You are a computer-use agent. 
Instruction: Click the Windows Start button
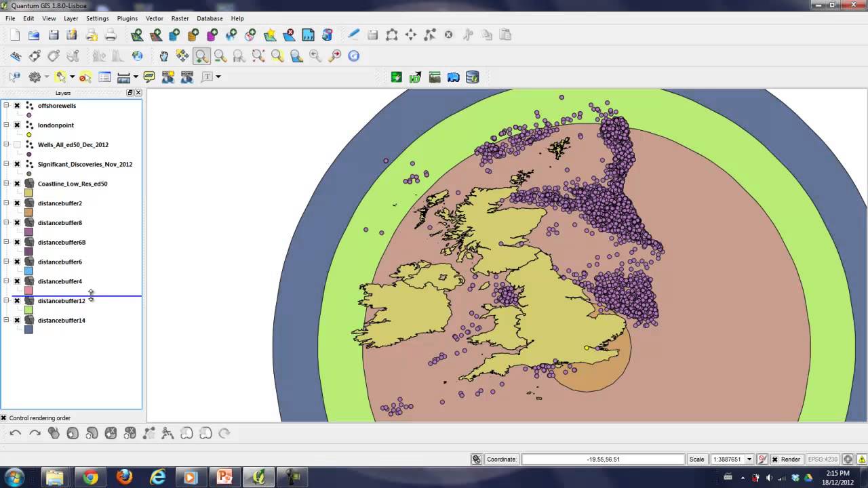14,477
